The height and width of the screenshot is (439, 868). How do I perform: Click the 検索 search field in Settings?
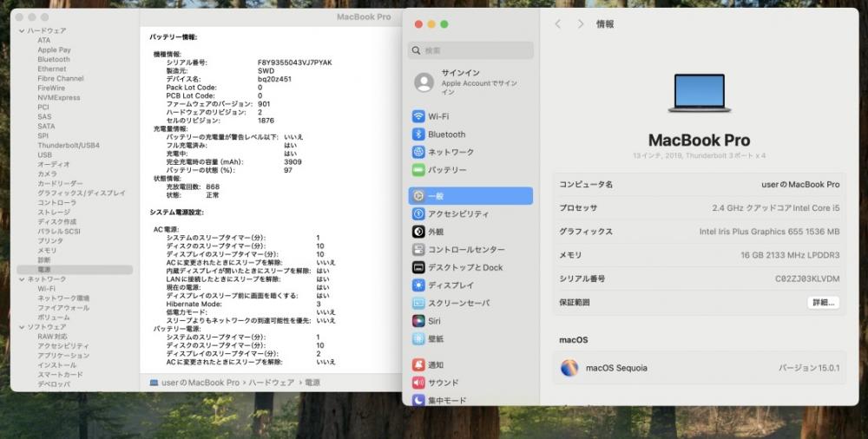(x=471, y=50)
